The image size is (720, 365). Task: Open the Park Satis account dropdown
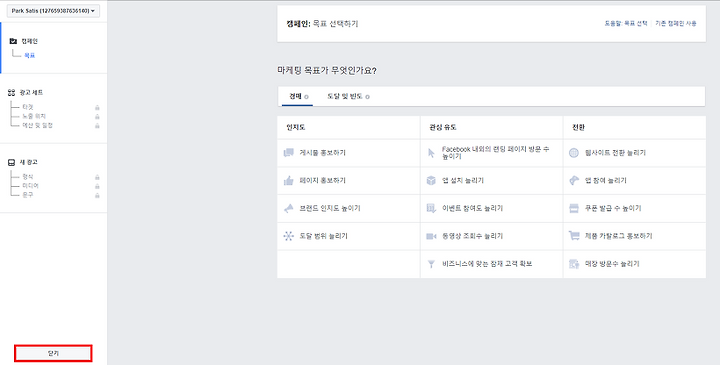(x=53, y=11)
